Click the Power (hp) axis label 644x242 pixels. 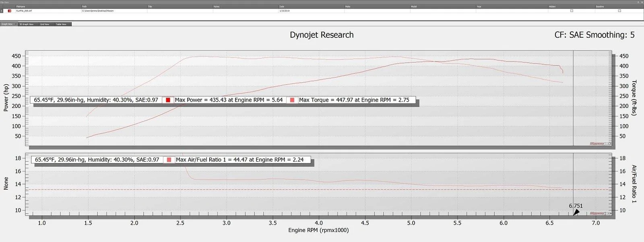6,98
